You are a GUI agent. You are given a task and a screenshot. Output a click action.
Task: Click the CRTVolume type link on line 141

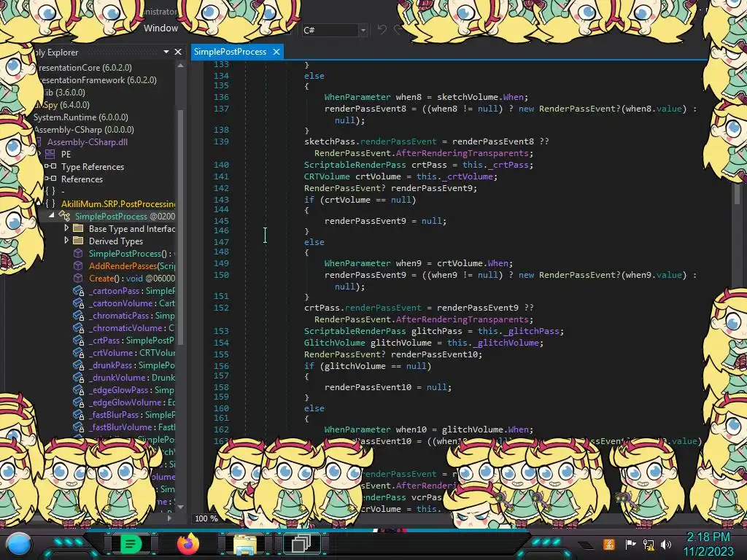click(327, 176)
